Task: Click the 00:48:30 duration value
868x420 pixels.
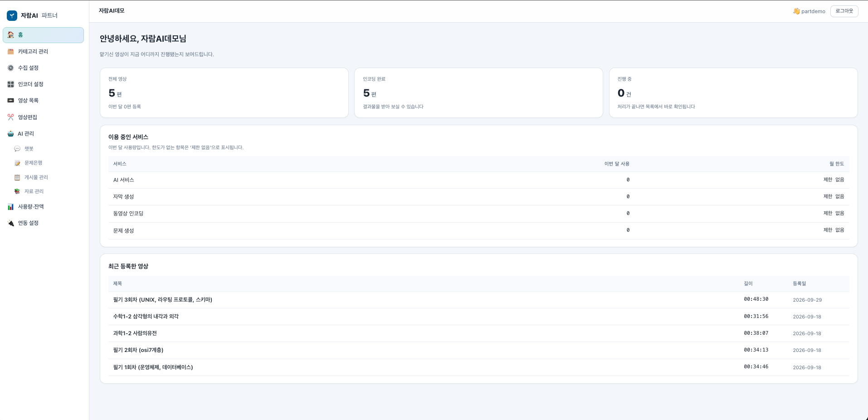Action: coord(756,299)
